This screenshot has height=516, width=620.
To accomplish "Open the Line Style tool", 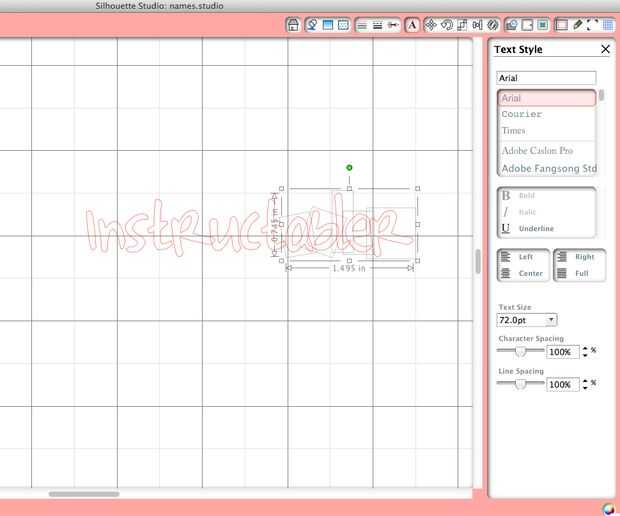I will coord(377,25).
